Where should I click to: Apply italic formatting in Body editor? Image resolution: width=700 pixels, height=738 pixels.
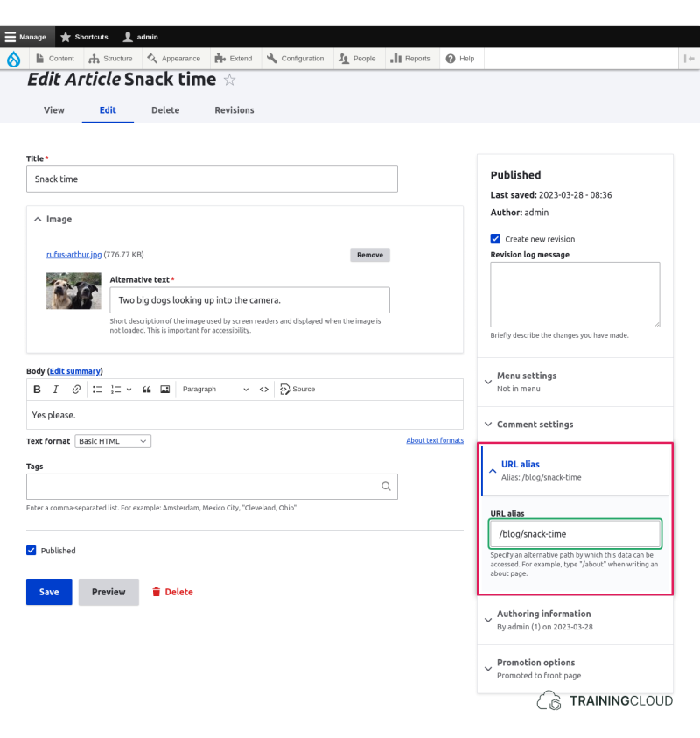[x=55, y=390]
